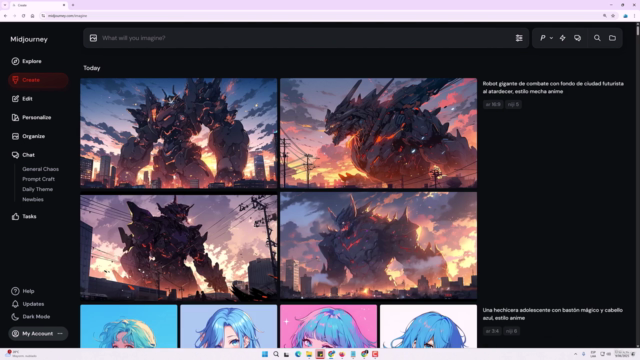Show hidden system tray icons
This screenshot has height=360, width=640.
point(576,354)
